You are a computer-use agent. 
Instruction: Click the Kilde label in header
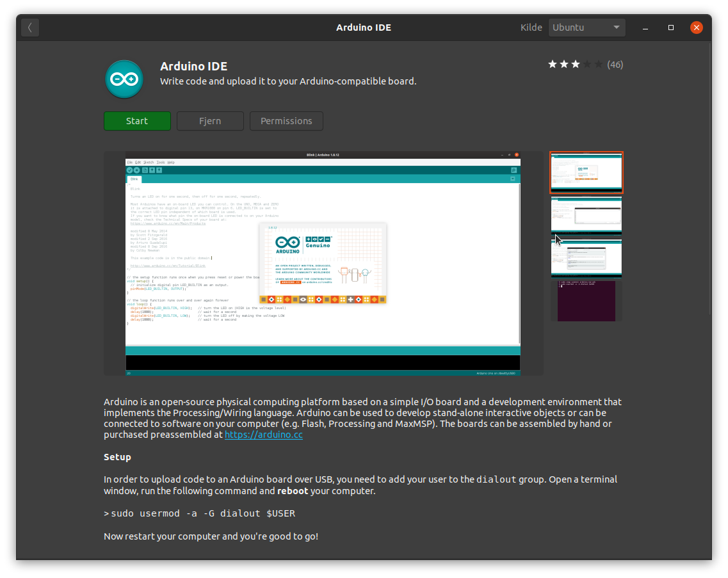(531, 28)
